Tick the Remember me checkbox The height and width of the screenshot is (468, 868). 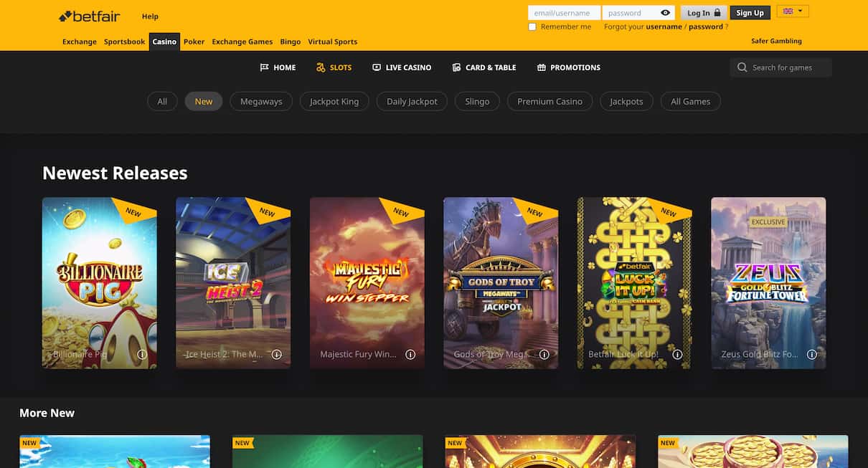532,27
